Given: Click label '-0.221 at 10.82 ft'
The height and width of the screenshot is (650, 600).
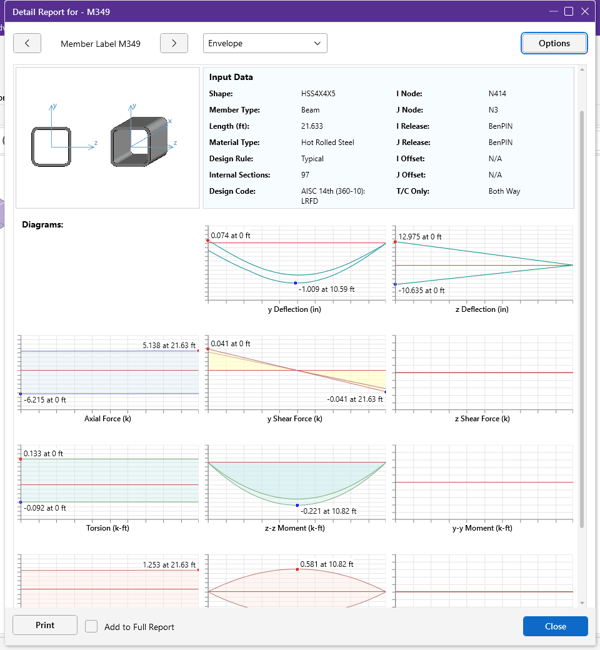Looking at the screenshot, I should point(328,511).
